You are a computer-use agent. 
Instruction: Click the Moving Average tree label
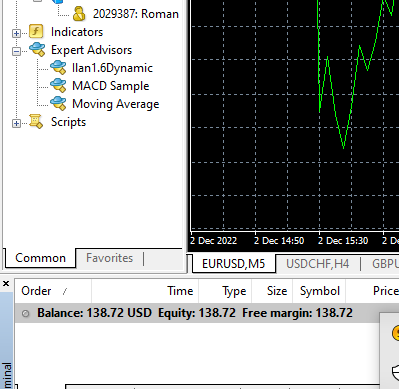(x=116, y=104)
